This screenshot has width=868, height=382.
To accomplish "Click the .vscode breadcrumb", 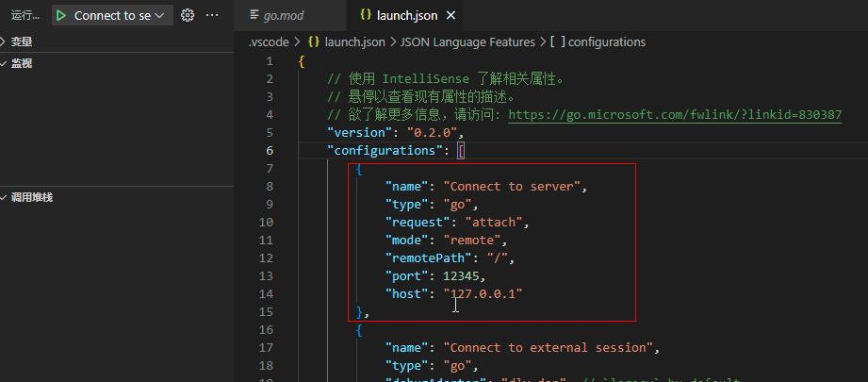I will pos(269,42).
